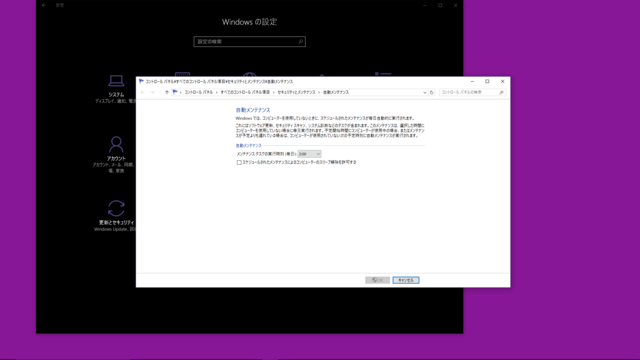This screenshot has width=640, height=360.
Task: Click the キャンセル button
Action: click(x=406, y=280)
